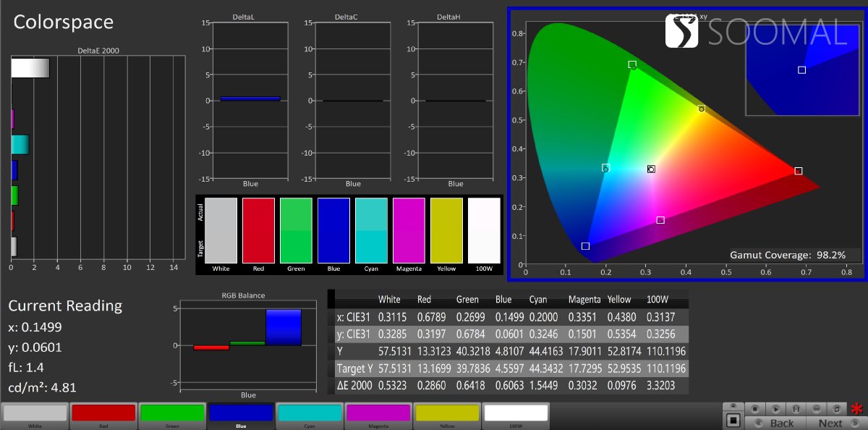
Task: Go Back to the previous page
Action: pyautogui.click(x=781, y=423)
